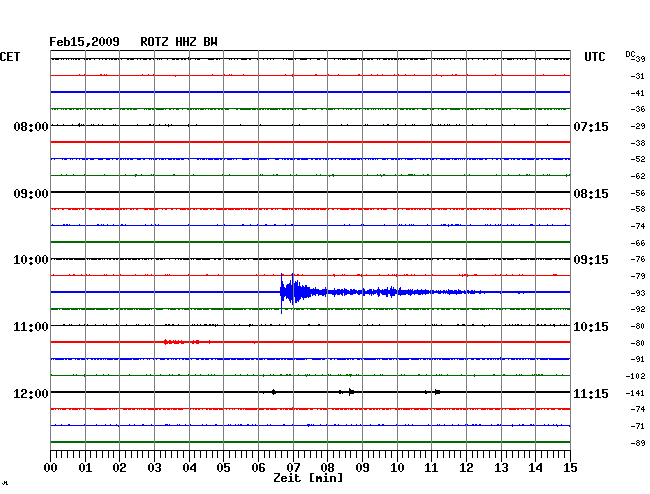Click the 03 minute axis tick label
Screen dimensions: 650x494
tap(154, 468)
